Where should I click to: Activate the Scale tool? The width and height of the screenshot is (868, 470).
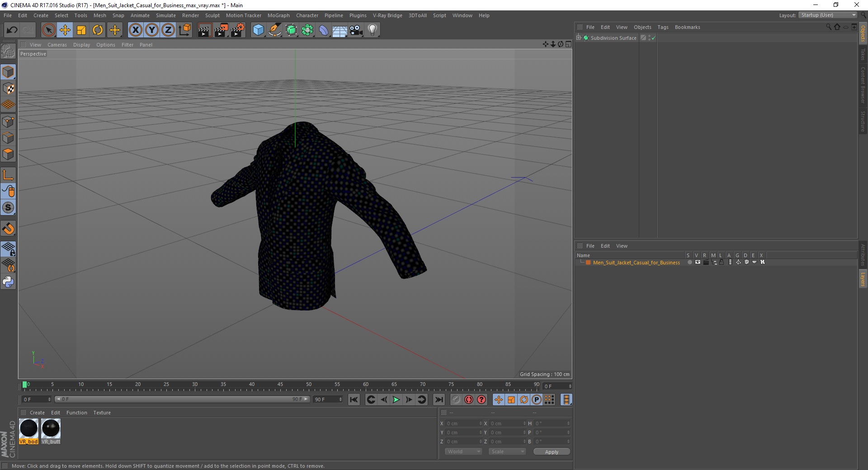pyautogui.click(x=81, y=30)
